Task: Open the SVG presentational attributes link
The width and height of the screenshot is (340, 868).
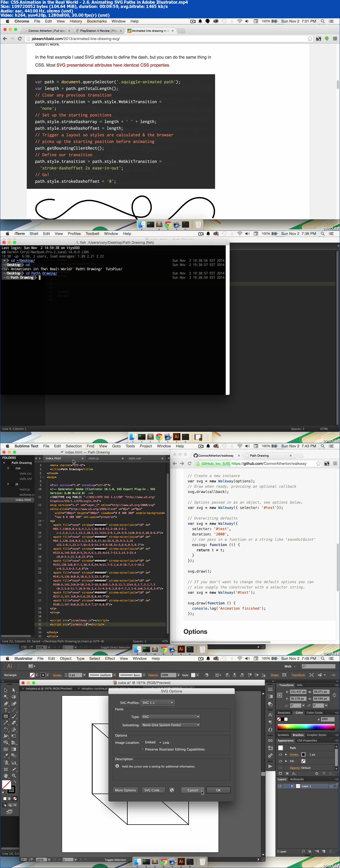Action: click(113, 65)
